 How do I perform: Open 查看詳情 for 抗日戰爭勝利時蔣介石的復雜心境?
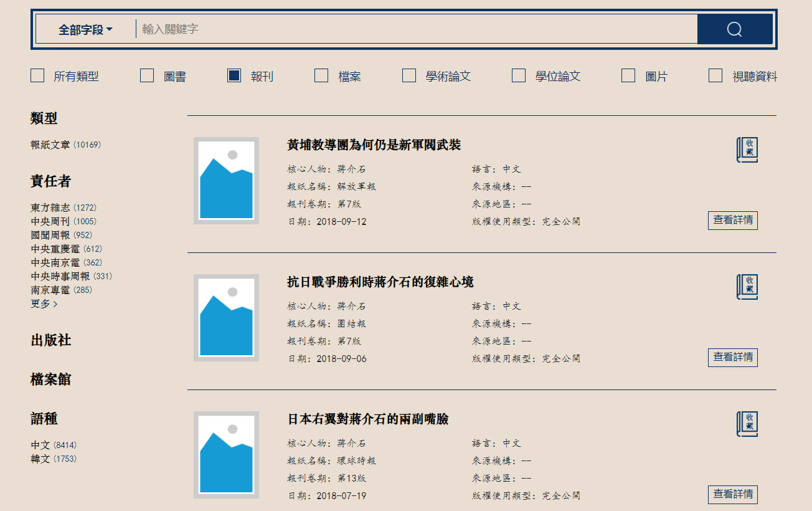click(733, 358)
